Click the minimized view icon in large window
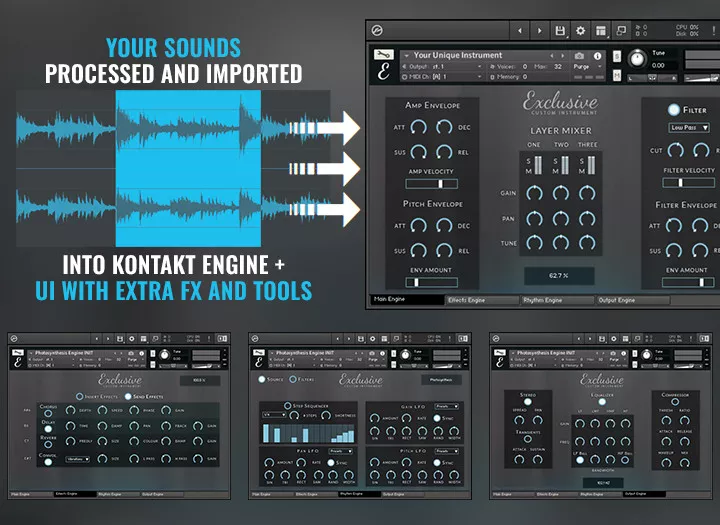Image resolution: width=720 pixels, height=525 pixels. point(621,31)
